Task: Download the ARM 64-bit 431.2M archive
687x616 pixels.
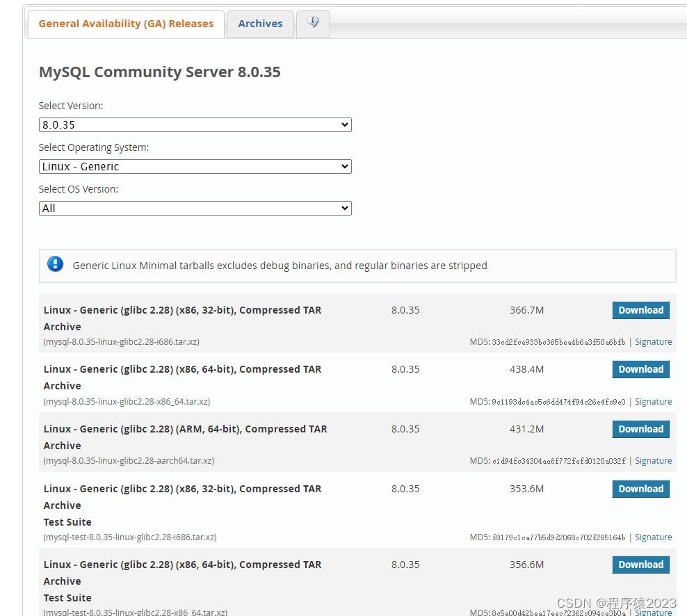Action: click(640, 429)
